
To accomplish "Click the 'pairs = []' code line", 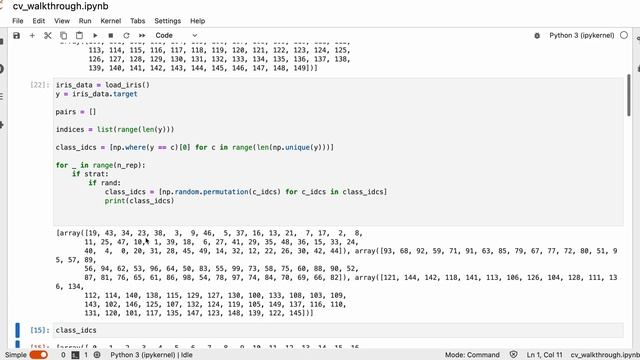I will (76, 111).
